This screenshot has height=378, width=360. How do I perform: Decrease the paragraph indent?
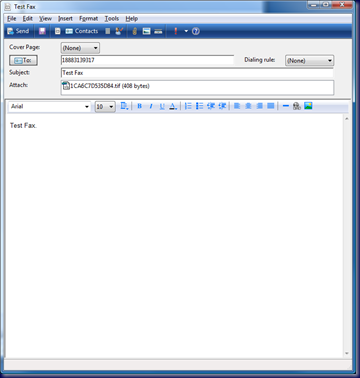click(x=211, y=106)
